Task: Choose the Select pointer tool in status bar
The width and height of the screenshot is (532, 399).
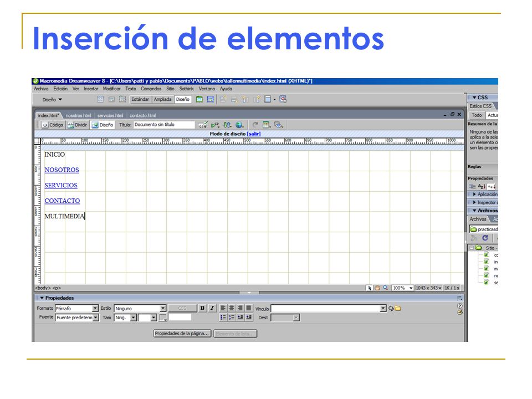Action: point(370,288)
